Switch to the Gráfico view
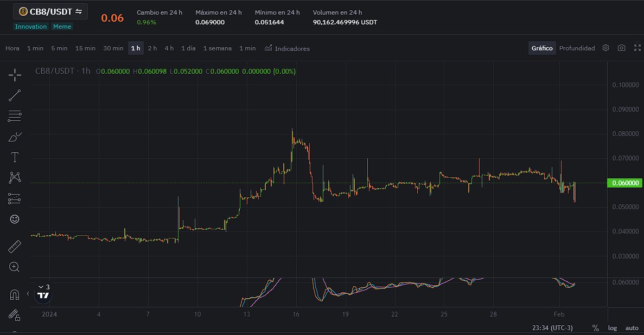The height and width of the screenshot is (335, 644). (542, 48)
